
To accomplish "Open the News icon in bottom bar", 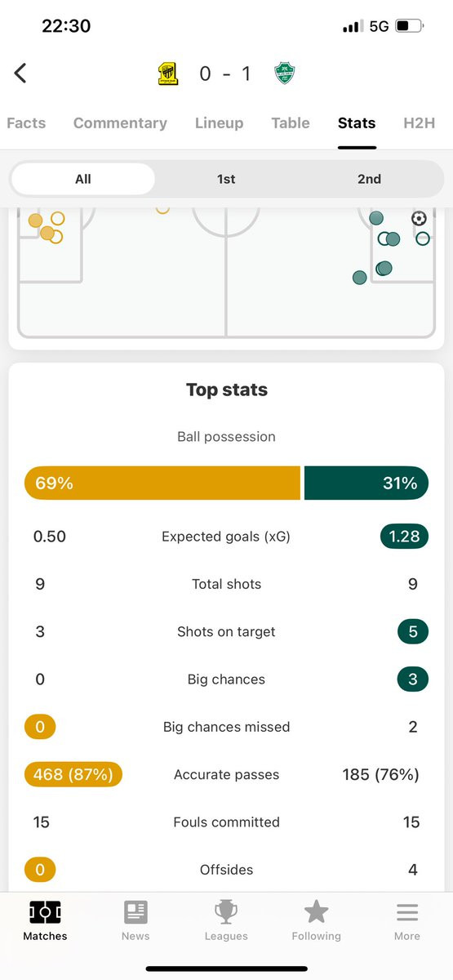I will pyautogui.click(x=135, y=912).
